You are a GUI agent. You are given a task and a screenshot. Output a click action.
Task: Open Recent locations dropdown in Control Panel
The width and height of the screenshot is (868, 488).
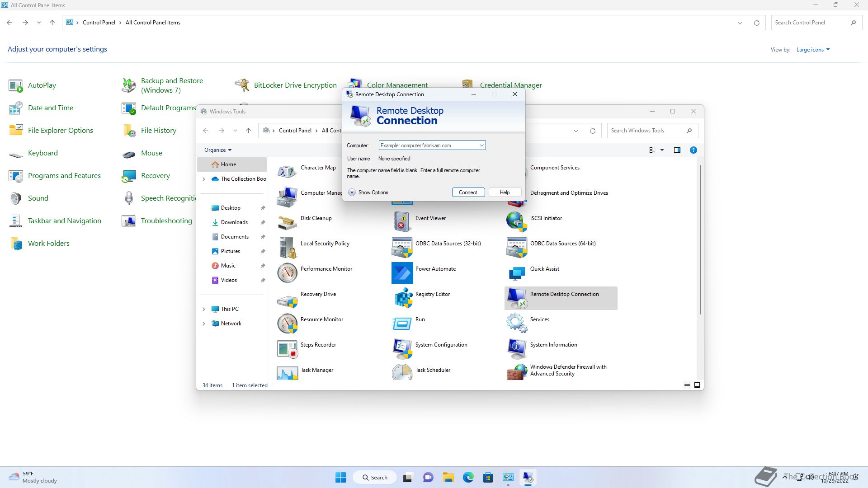(x=39, y=23)
